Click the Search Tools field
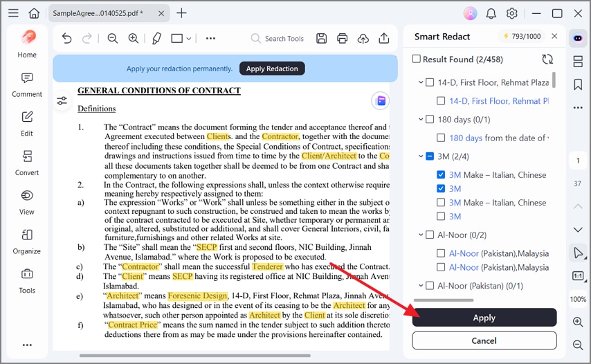 [x=278, y=39]
